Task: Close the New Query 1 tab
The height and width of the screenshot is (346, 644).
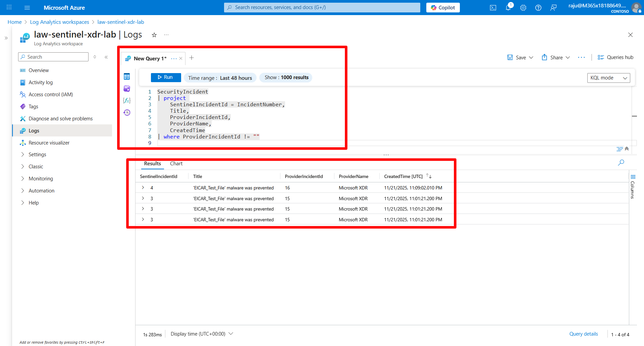Action: [181, 58]
